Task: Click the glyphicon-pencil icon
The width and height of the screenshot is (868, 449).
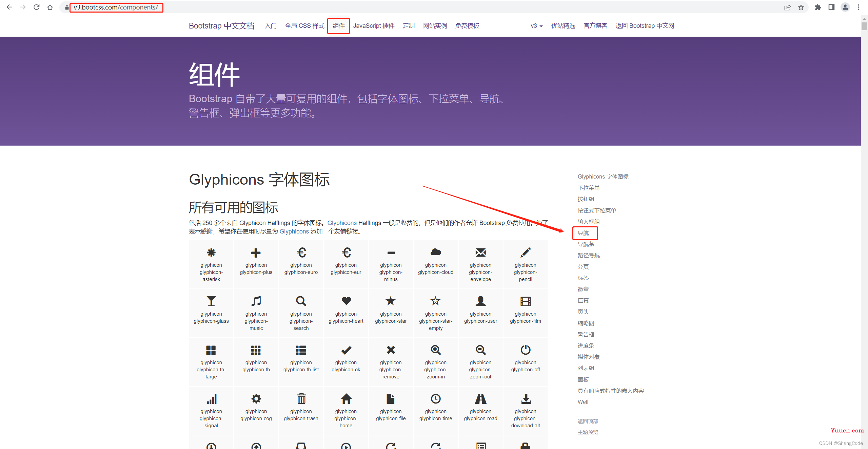Action: point(526,252)
